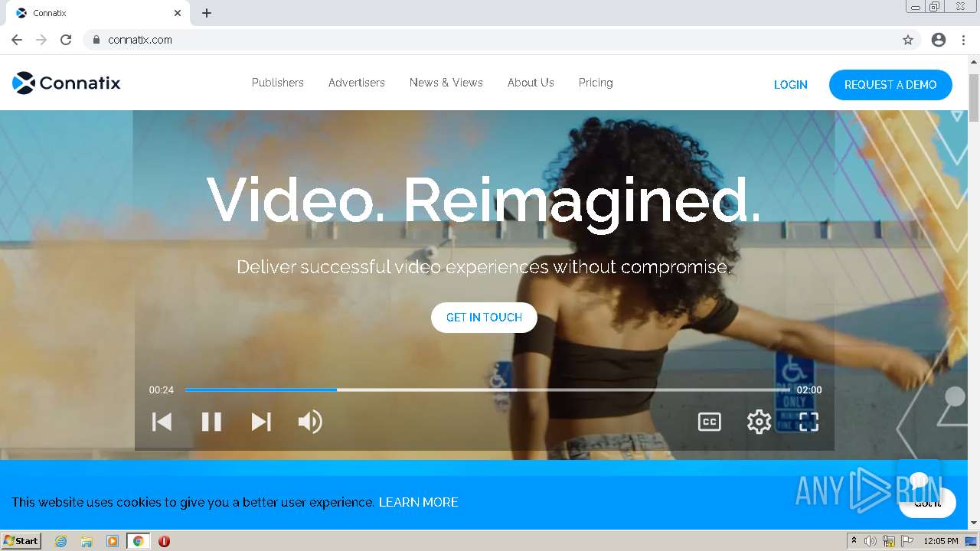This screenshot has width=980, height=551.
Task: Open Chrome three-dot menu
Action: pos(964,40)
